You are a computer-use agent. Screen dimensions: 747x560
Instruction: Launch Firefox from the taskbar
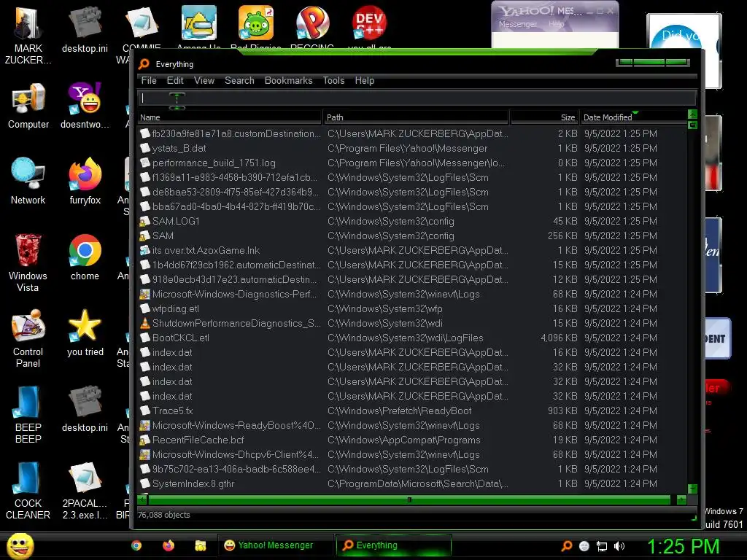tap(169, 545)
